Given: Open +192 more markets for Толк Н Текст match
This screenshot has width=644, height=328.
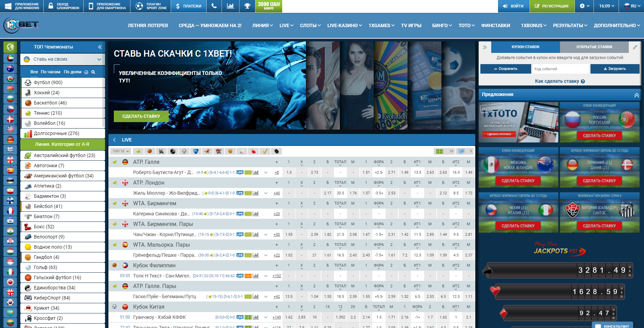Looking at the screenshot, I should [x=276, y=276].
